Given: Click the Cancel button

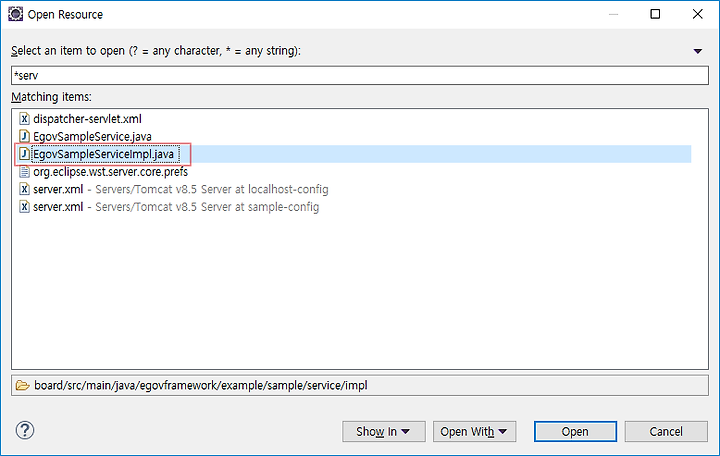Looking at the screenshot, I should click(666, 432).
